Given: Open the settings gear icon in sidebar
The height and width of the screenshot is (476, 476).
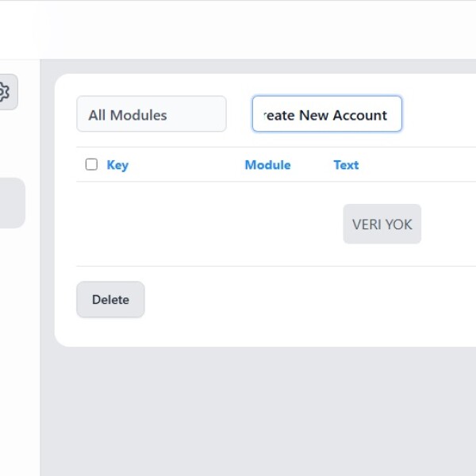Looking at the screenshot, I should pos(4,93).
